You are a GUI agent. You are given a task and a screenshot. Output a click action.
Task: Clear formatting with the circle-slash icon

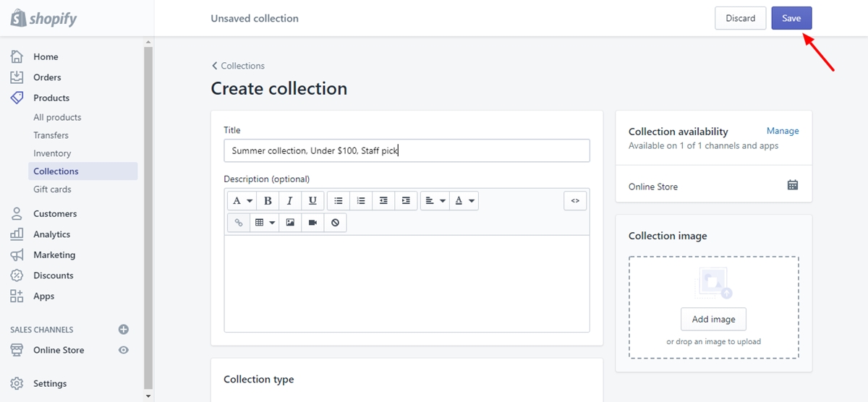335,223
